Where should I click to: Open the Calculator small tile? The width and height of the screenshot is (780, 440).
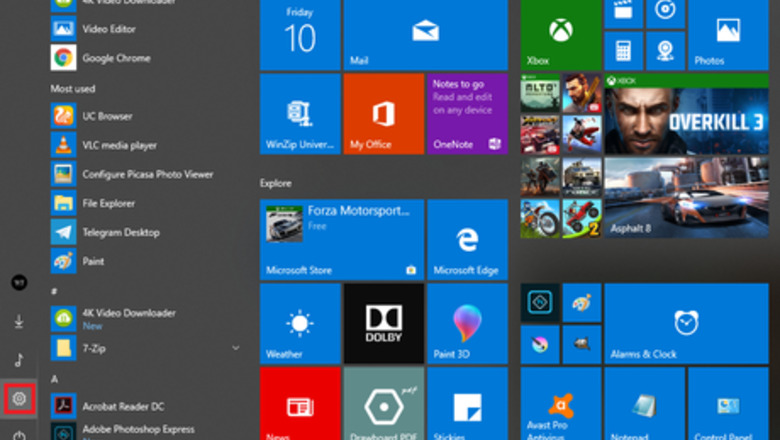click(623, 51)
